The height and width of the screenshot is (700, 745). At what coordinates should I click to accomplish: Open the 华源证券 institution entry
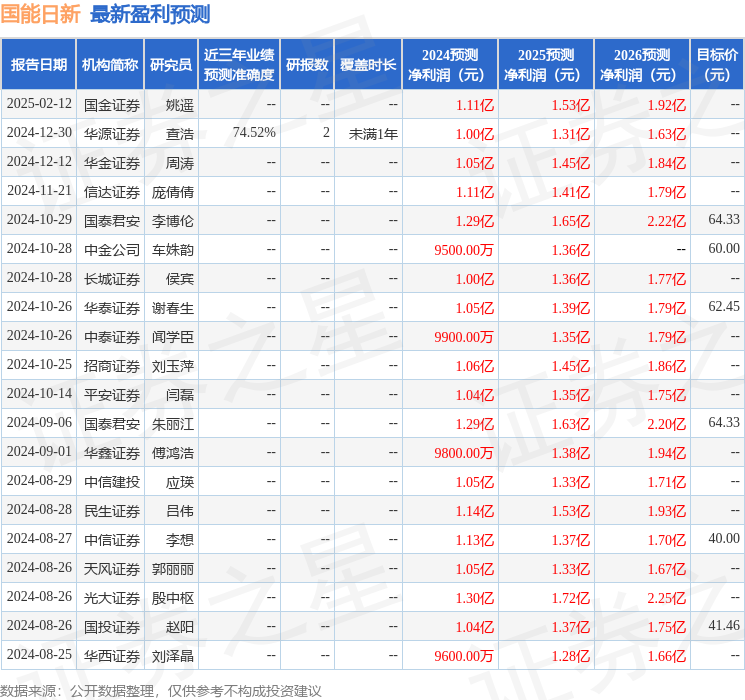pyautogui.click(x=112, y=133)
